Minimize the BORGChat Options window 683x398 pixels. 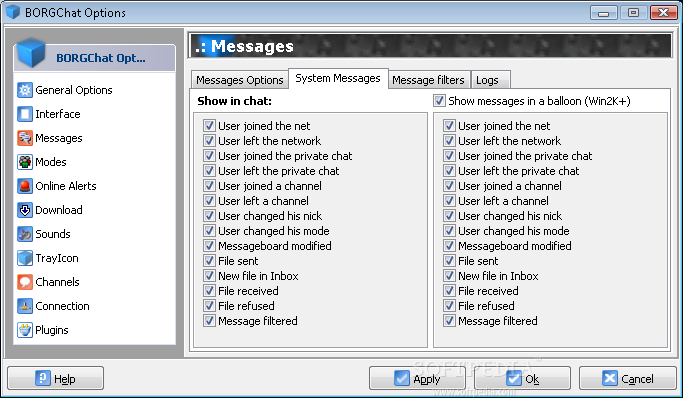tap(603, 13)
